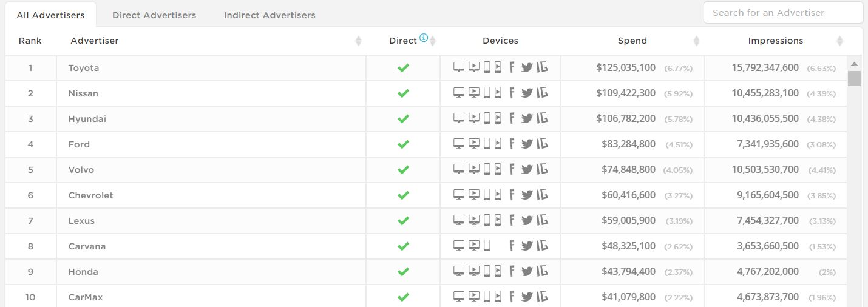The image size is (868, 307).
Task: Click the Direct checkmark for CarMax
Action: (403, 297)
